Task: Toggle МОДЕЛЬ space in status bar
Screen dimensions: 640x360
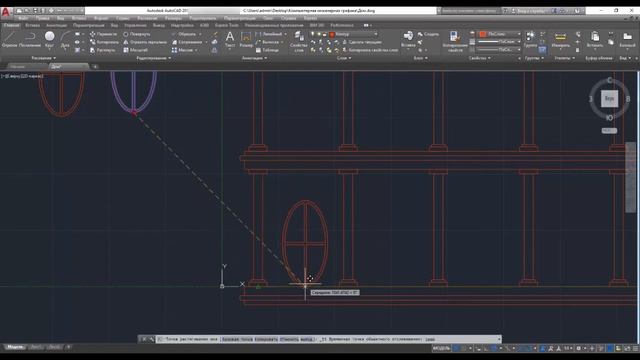Action: pyautogui.click(x=441, y=348)
